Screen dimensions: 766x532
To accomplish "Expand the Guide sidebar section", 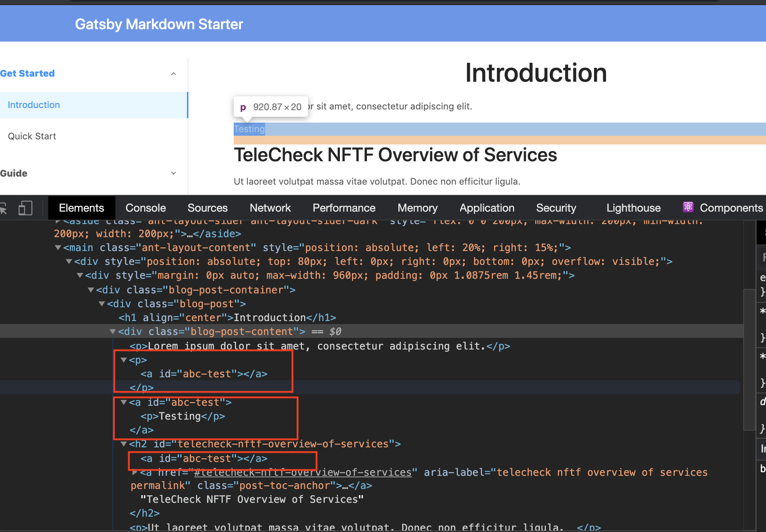I will [173, 173].
